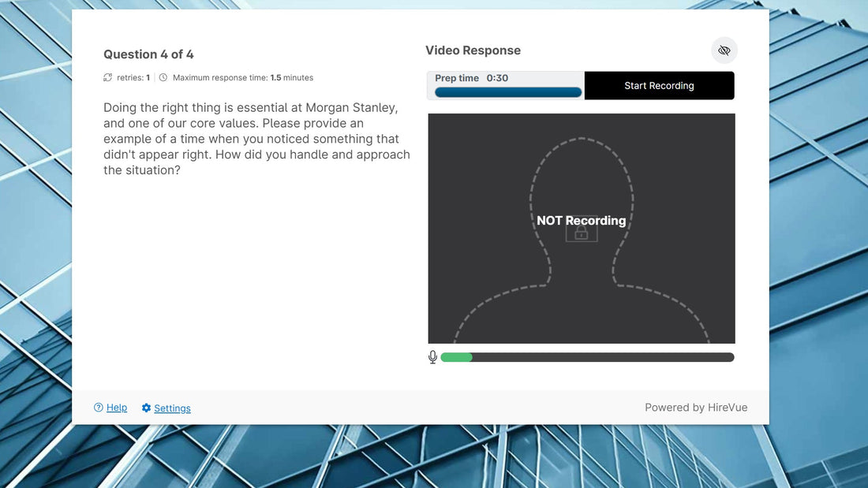Click the Start Recording button
The image size is (868, 488).
click(660, 86)
